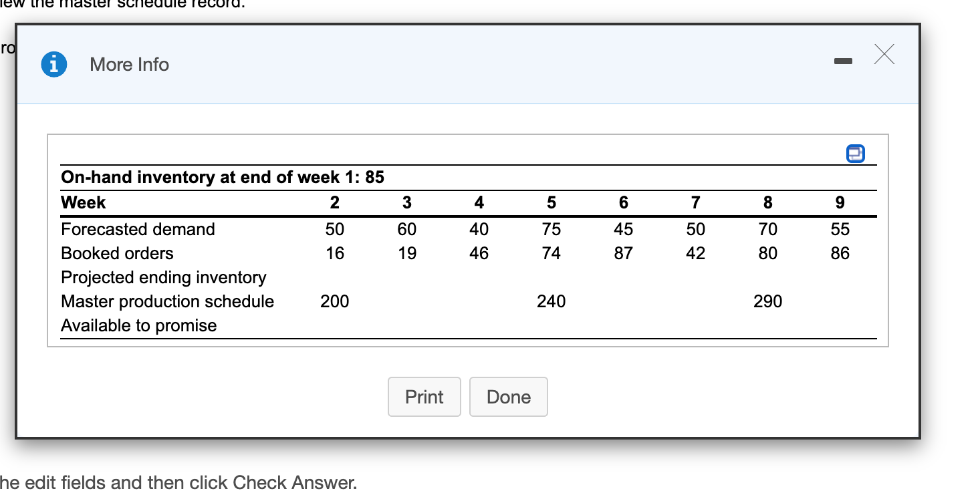The height and width of the screenshot is (501, 980).
Task: Click the minimize dash icon on the dialog
Action: (x=843, y=61)
